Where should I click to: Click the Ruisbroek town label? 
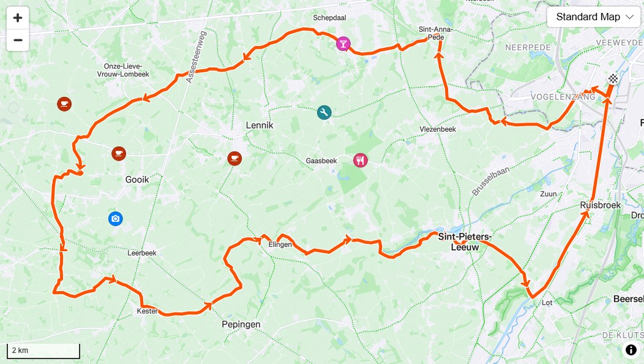pos(601,205)
